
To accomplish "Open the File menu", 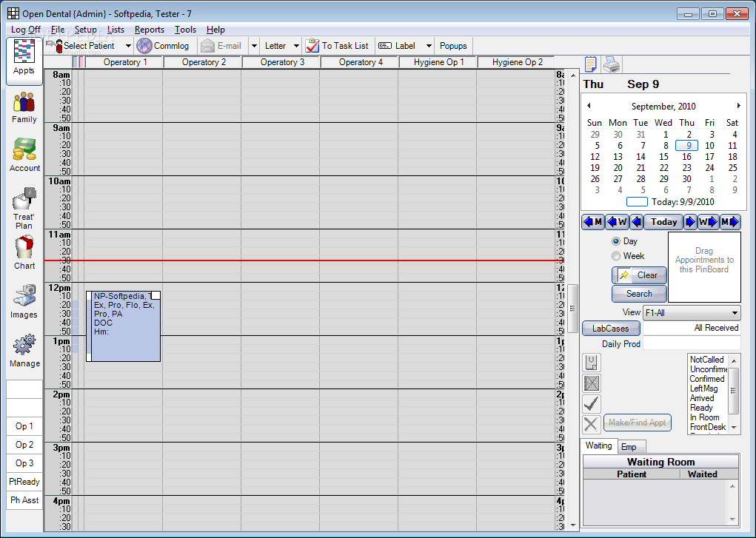I will [57, 30].
